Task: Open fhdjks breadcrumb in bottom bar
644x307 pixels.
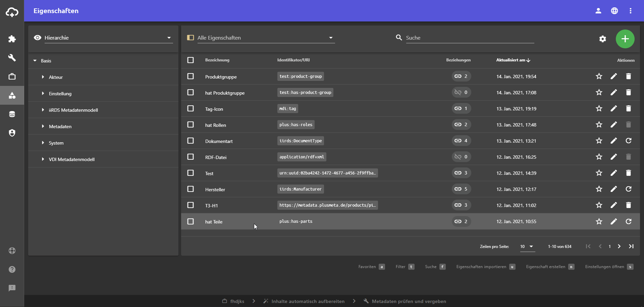Action: pos(233,301)
